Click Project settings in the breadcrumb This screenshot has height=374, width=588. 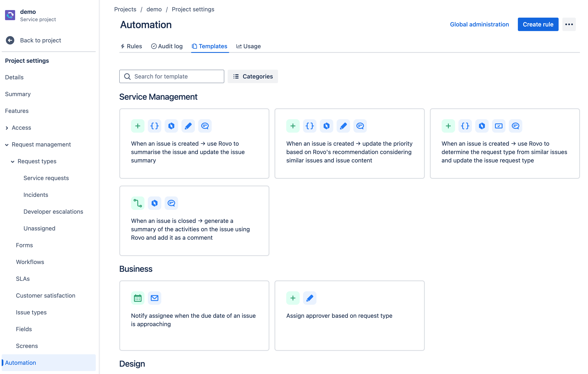(x=193, y=9)
